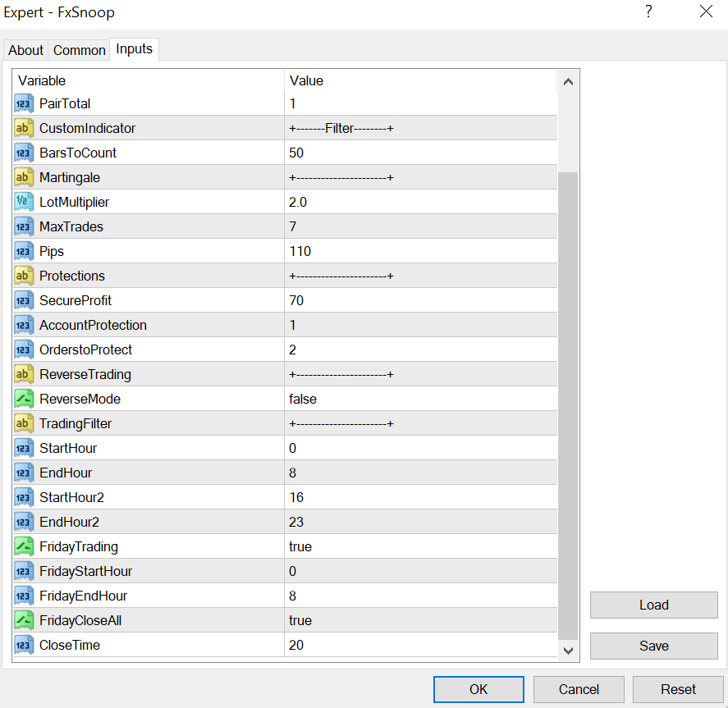Viewport: 728px width, 708px height.
Task: Select the FridayTrading value true
Action: pos(300,546)
